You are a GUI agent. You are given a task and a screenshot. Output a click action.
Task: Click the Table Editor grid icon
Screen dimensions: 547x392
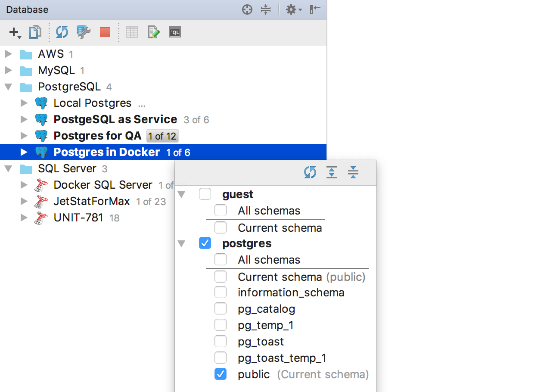click(132, 32)
